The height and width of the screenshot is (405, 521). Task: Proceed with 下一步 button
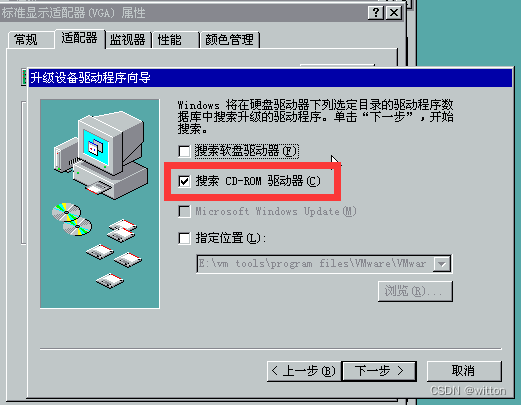pos(379,371)
